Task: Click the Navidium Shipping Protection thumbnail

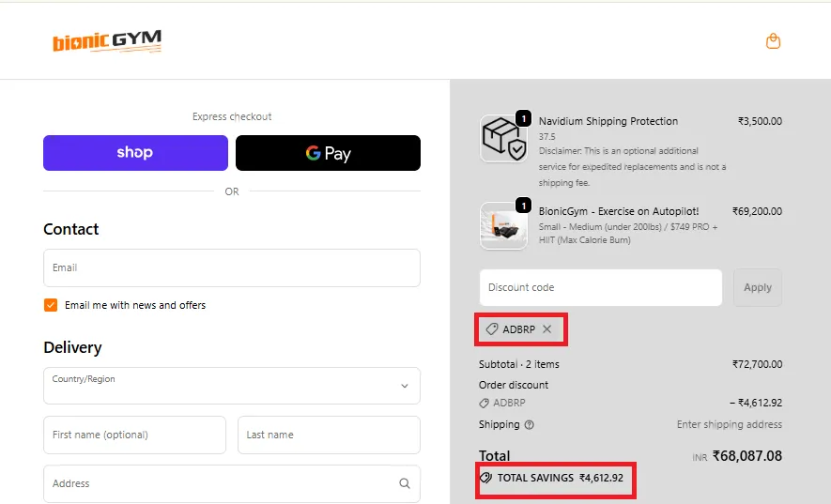Action: [503, 138]
